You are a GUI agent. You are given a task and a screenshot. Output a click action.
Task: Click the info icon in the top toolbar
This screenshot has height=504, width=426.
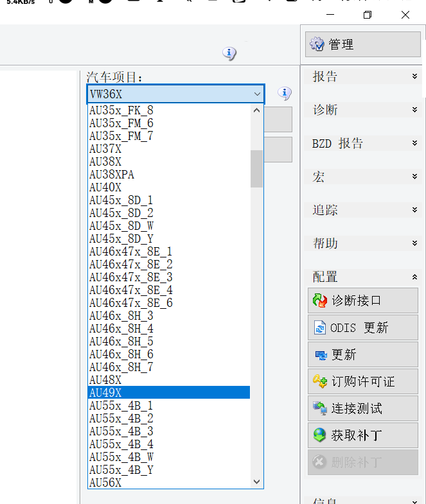tap(229, 54)
